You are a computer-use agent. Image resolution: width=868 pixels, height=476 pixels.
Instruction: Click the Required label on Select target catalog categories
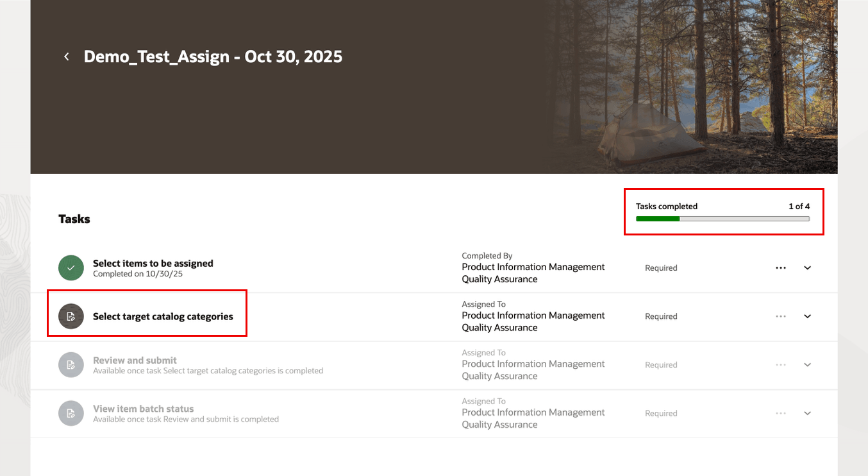661,316
